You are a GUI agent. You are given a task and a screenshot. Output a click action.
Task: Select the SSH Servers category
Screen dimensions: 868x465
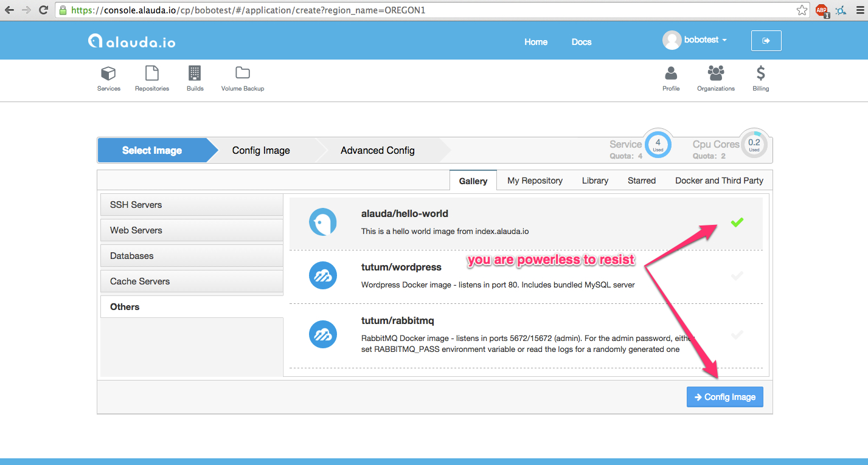click(x=192, y=205)
